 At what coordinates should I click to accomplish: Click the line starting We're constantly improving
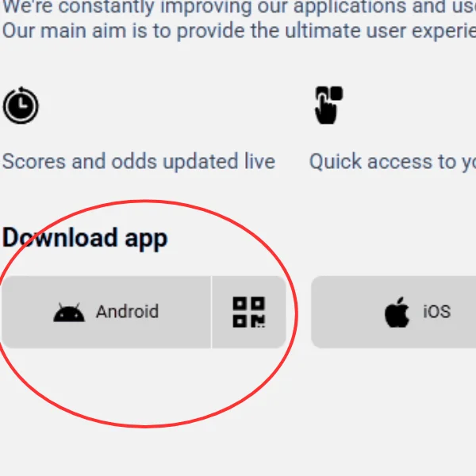[239, 7]
